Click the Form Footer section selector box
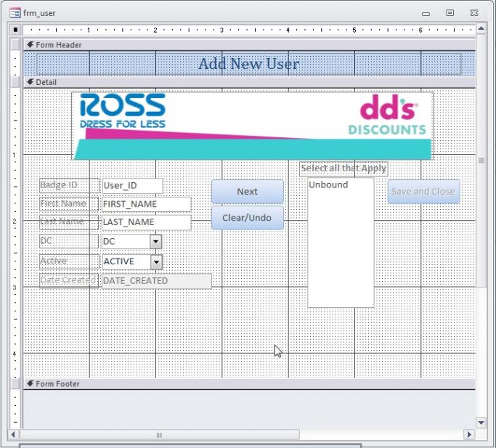 tap(15, 384)
